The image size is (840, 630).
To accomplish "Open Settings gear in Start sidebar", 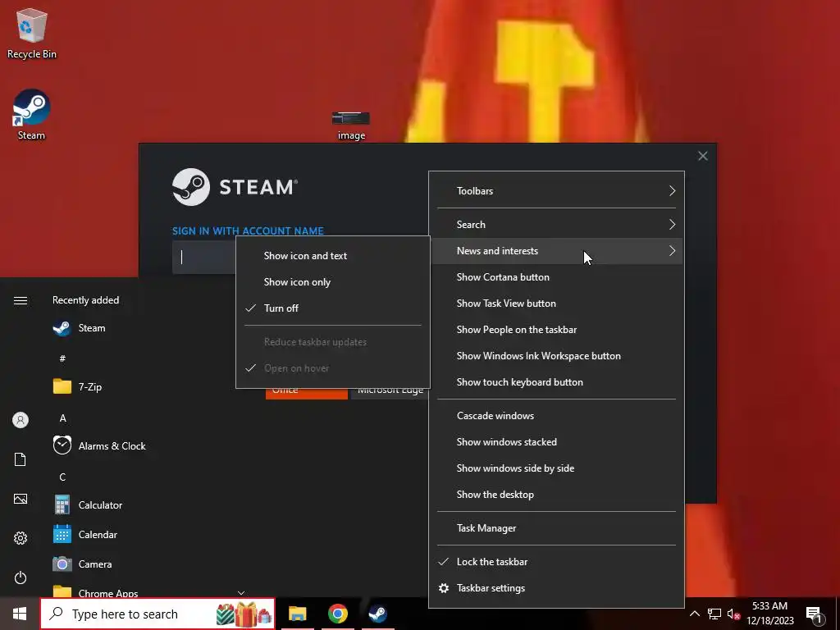I will pyautogui.click(x=21, y=538).
